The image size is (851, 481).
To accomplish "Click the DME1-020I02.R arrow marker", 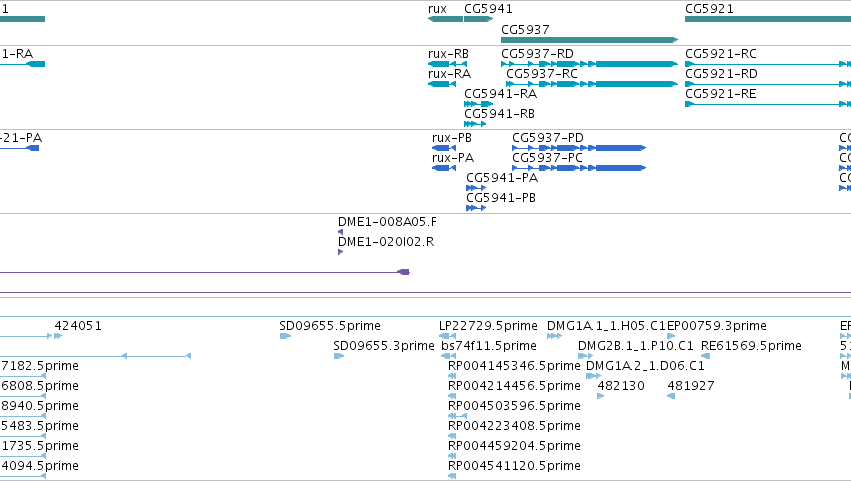I will (x=340, y=252).
